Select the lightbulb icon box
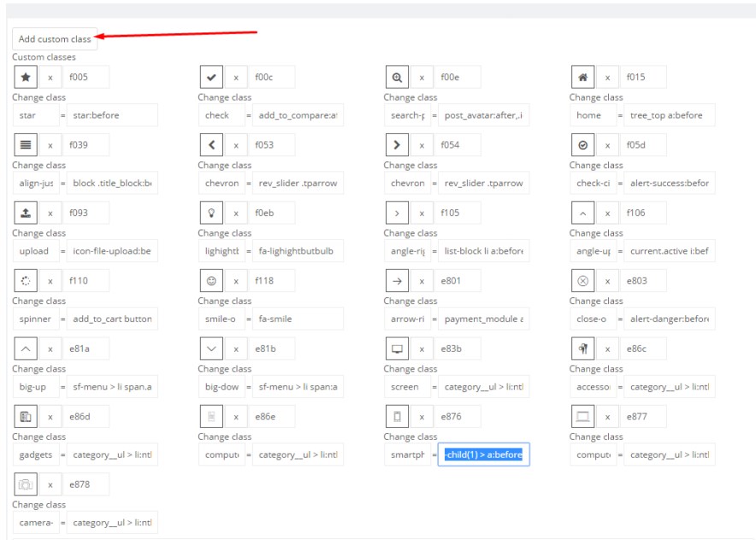 [210, 213]
